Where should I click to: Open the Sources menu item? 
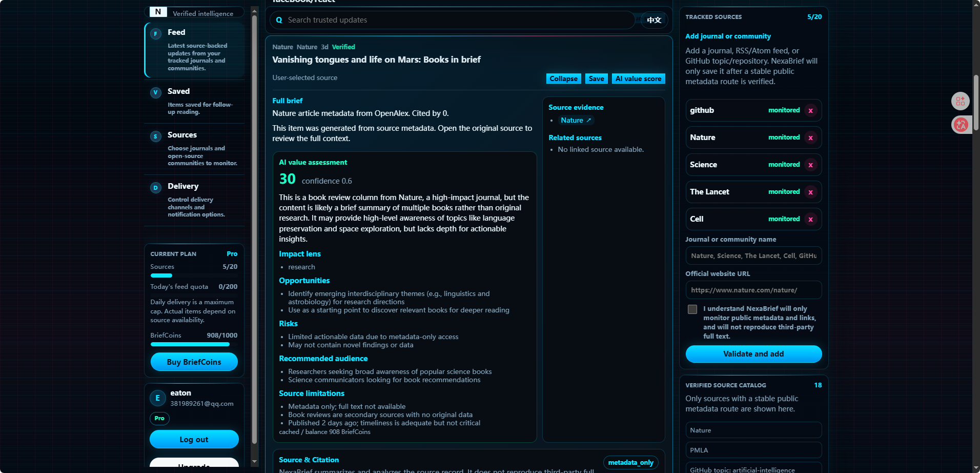194,149
